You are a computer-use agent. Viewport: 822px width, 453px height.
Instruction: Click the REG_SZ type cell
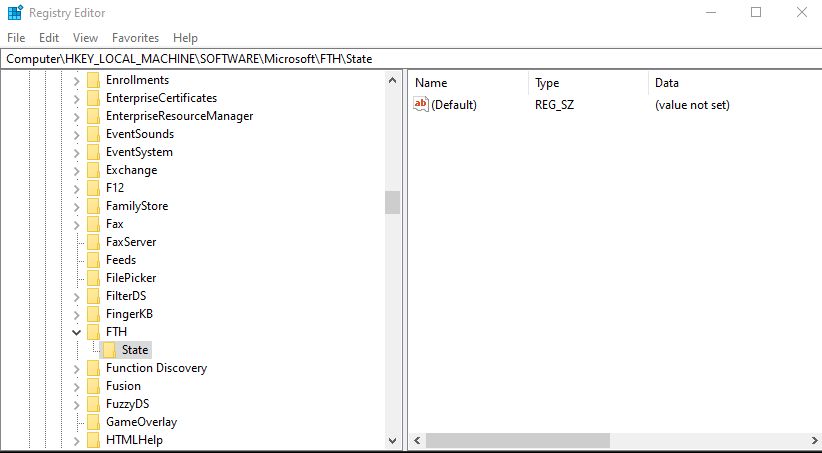click(x=554, y=105)
